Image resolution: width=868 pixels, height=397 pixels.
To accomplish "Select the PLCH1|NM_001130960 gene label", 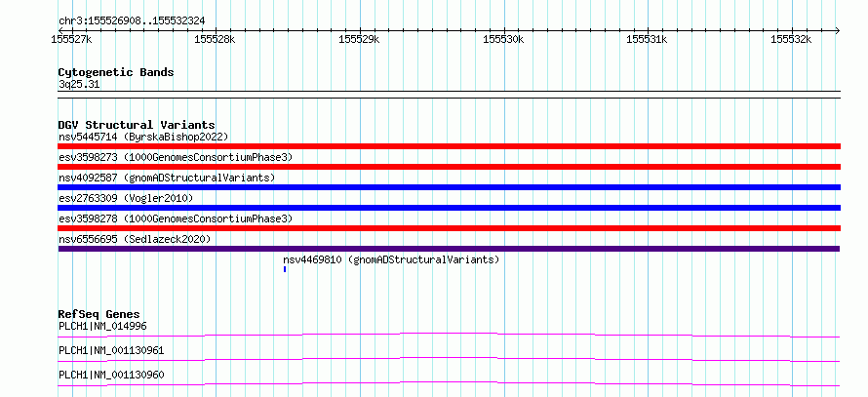I will [111, 375].
